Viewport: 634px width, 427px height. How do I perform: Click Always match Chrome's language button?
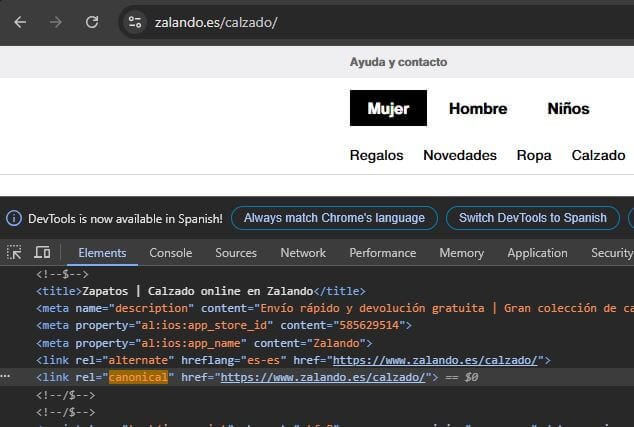[x=334, y=218]
